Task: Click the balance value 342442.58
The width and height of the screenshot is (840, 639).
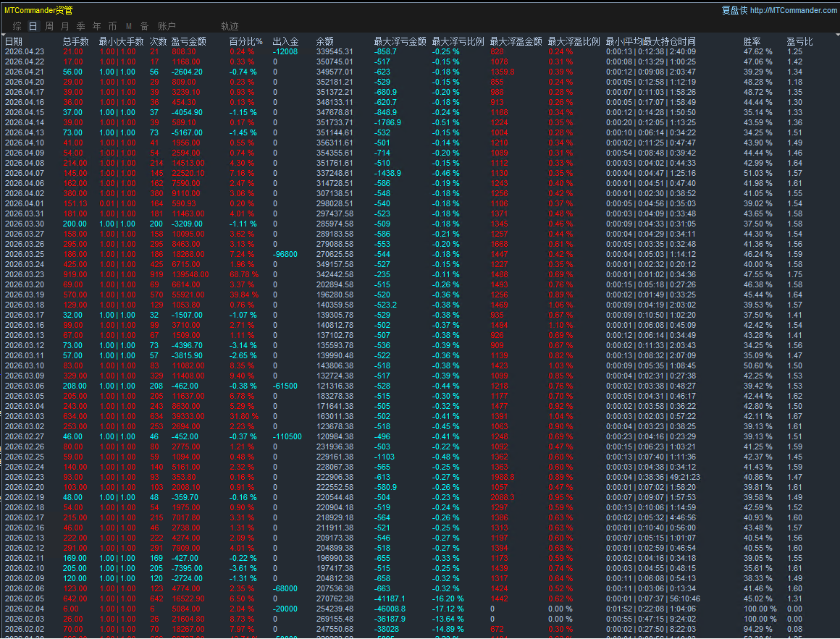Action: coord(335,274)
